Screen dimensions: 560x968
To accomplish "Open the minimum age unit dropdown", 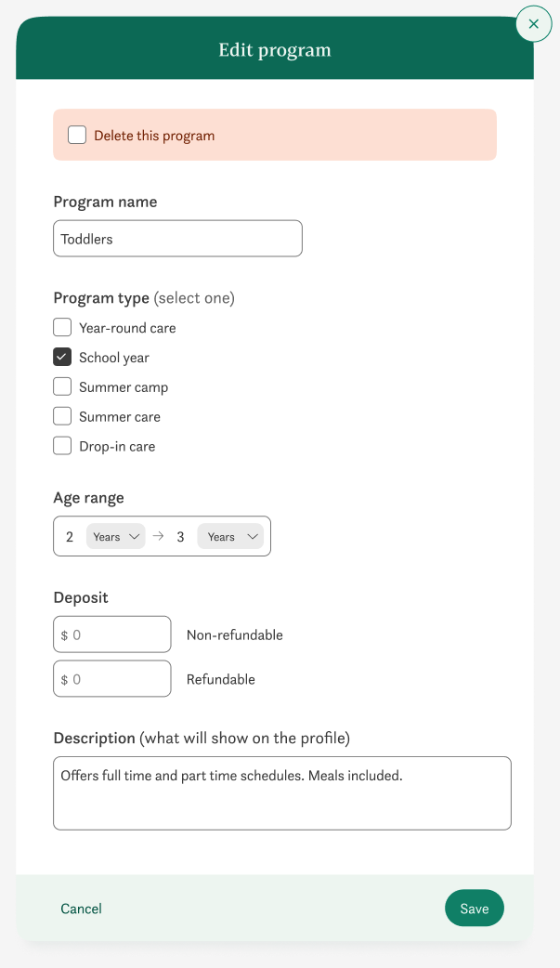I will (115, 536).
